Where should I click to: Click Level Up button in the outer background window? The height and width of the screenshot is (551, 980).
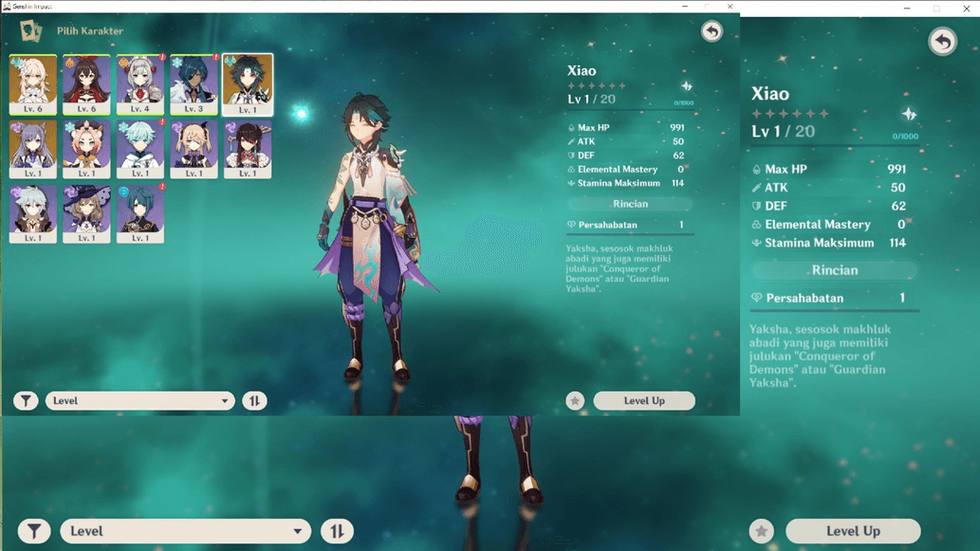[853, 531]
